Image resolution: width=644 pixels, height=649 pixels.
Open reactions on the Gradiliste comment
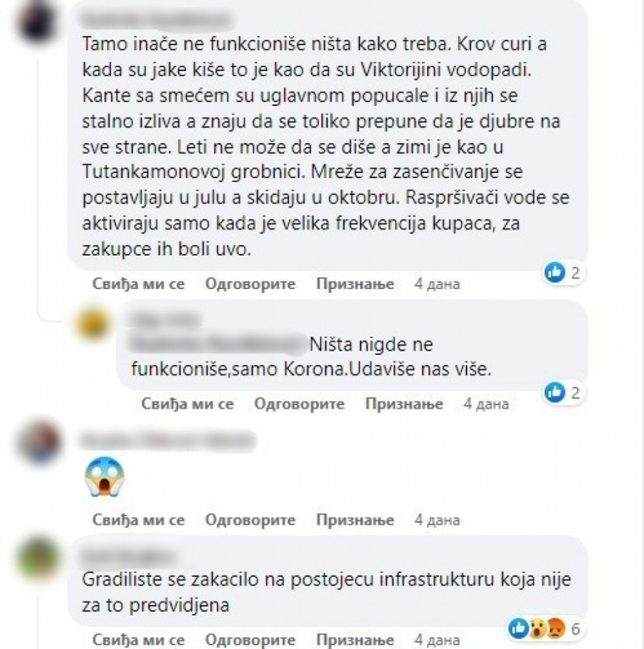point(545,629)
